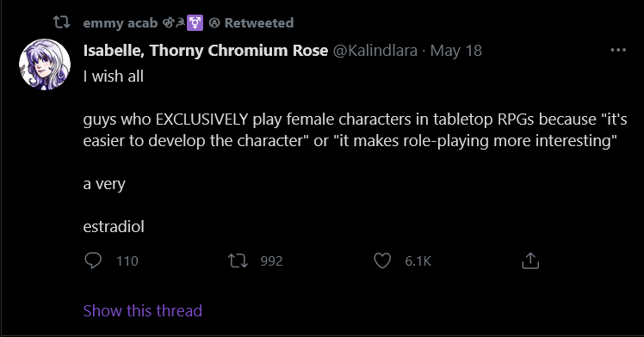Click the @KalindIara handle

375,51
